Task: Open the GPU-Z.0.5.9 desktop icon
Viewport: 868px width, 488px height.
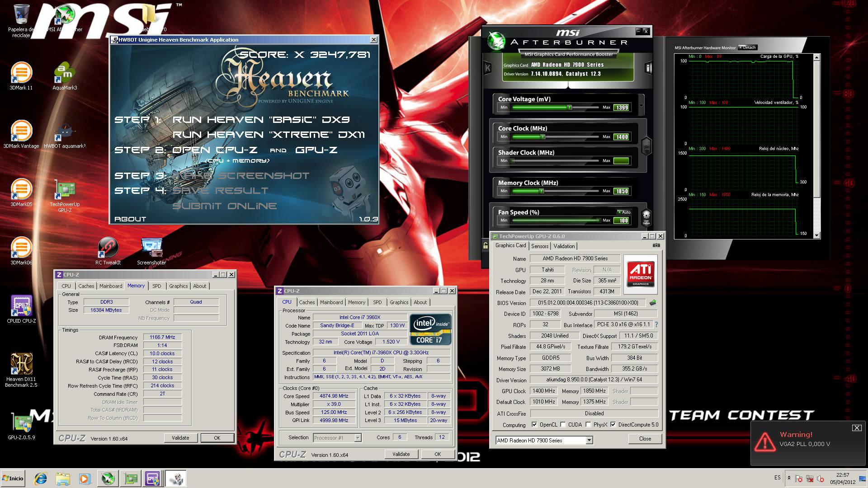Action: point(21,425)
